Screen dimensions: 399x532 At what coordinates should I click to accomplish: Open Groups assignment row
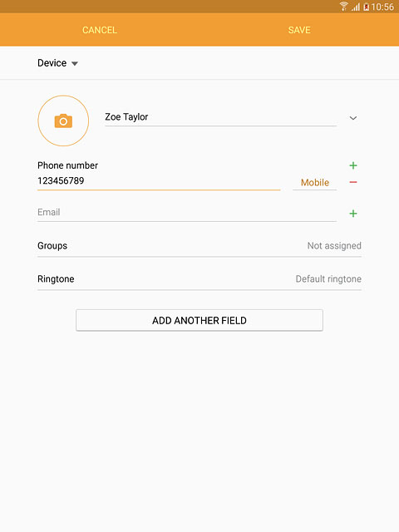tap(199, 246)
